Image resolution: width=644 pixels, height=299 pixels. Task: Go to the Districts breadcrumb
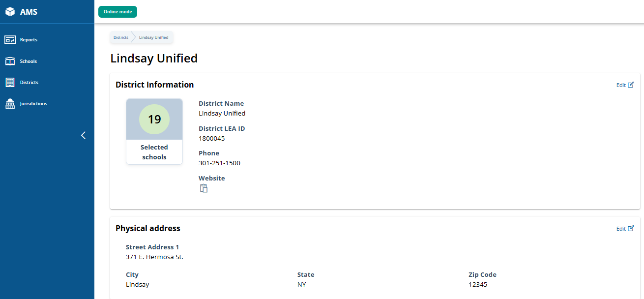120,37
